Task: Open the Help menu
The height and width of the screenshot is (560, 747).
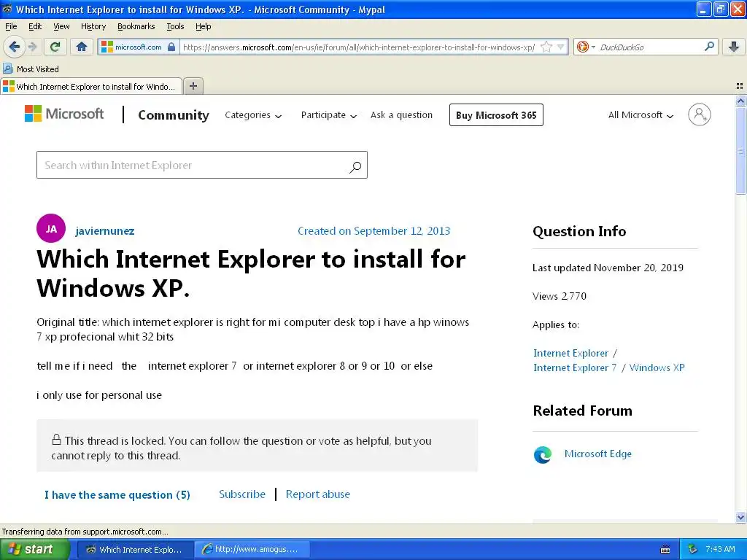Action: [x=203, y=27]
